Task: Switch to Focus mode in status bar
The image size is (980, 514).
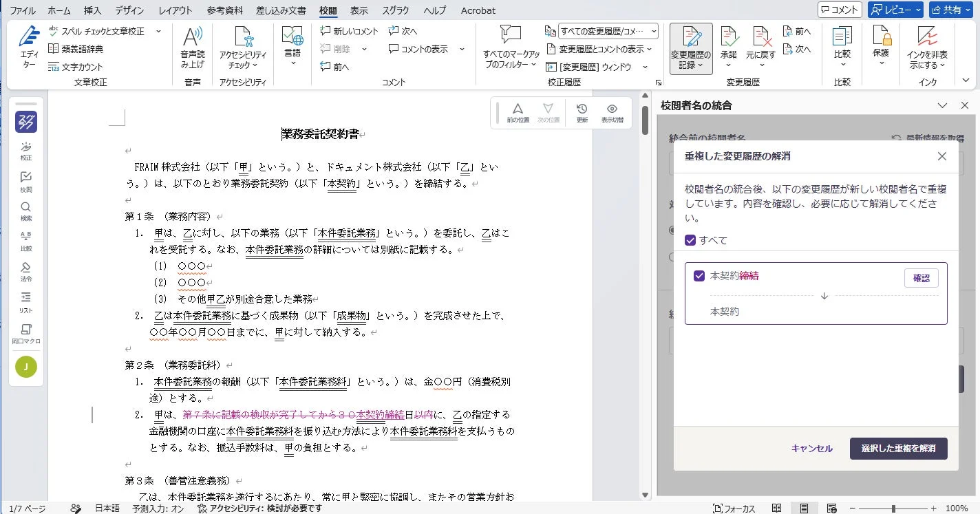Action: pyautogui.click(x=734, y=508)
